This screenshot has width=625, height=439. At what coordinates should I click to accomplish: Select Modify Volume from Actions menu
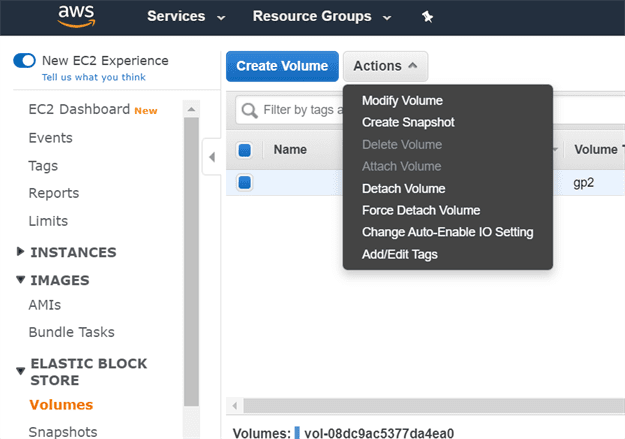coord(402,101)
